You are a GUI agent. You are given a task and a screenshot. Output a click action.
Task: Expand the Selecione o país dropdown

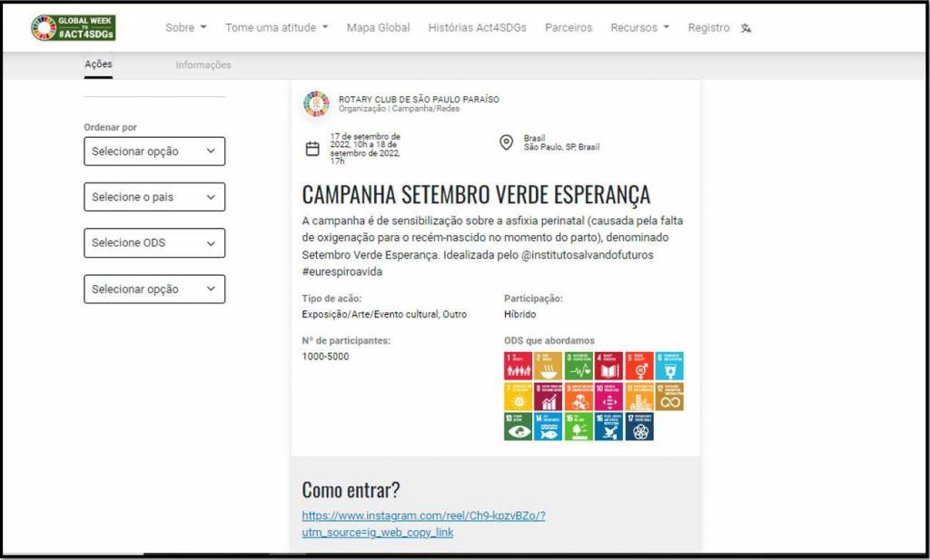(154, 197)
